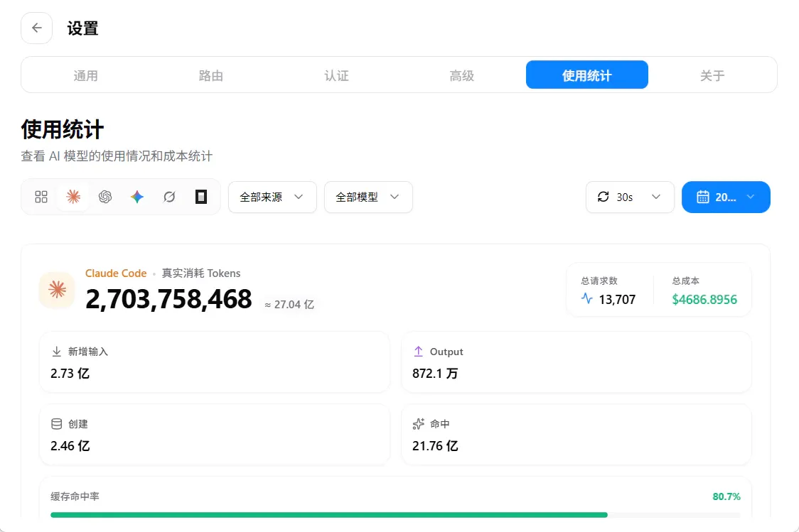Screen dimensions: 799x532
Task: Open the 全部来源 dropdown
Action: 273,197
